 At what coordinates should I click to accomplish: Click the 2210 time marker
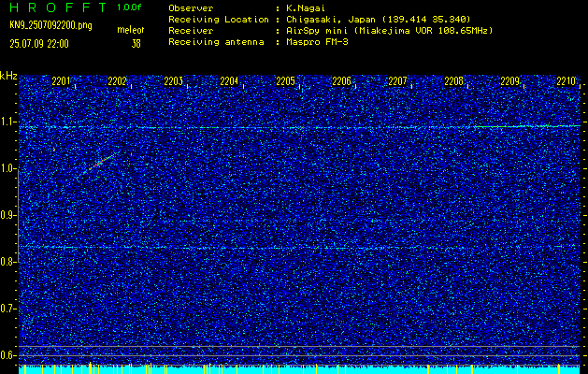(x=566, y=81)
